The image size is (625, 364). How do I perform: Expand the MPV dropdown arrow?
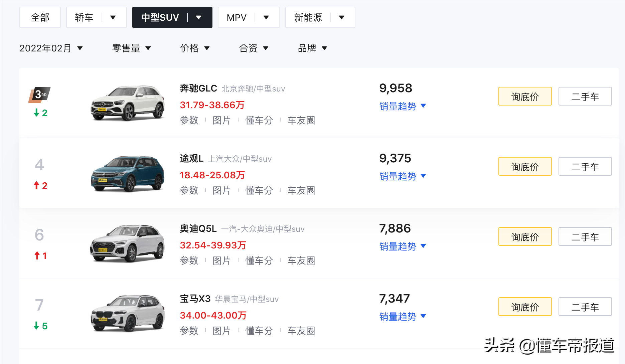click(x=266, y=17)
